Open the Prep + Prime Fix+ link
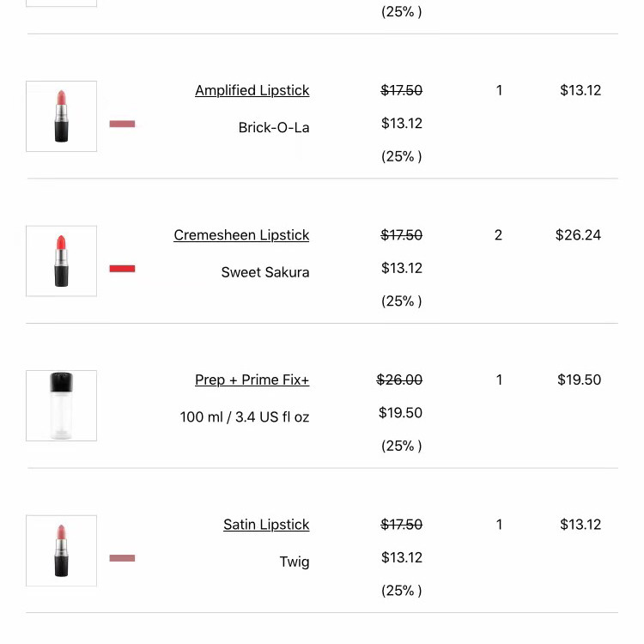The image size is (644, 644). point(252,380)
